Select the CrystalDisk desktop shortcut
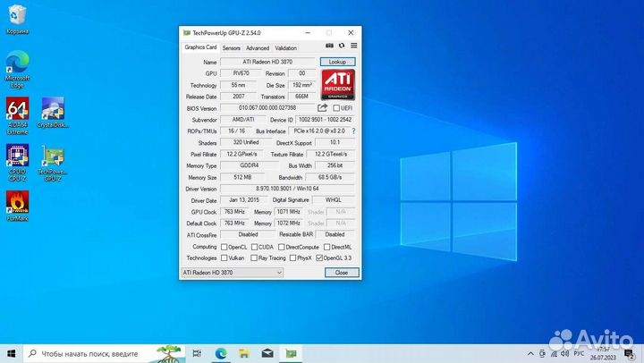The image size is (644, 363). coord(53,113)
